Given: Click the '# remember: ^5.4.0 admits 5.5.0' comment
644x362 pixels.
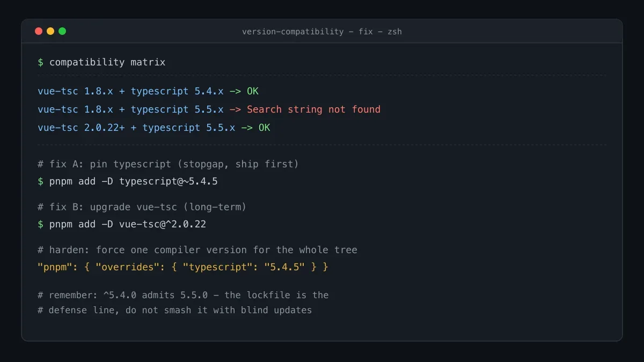Looking at the screenshot, I should [183, 295].
